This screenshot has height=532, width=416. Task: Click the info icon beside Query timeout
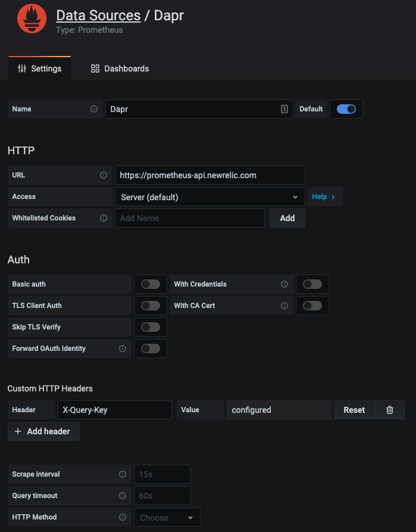tap(124, 496)
